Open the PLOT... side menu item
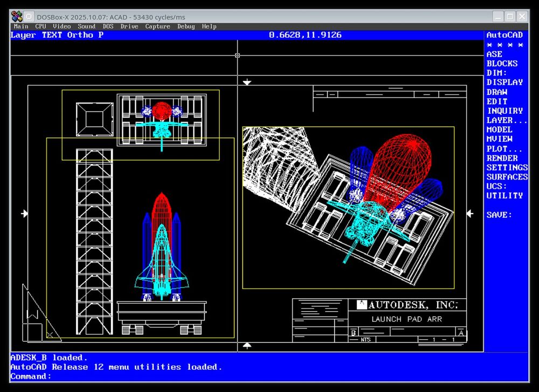Screen dimensions: 539x392 coord(504,149)
